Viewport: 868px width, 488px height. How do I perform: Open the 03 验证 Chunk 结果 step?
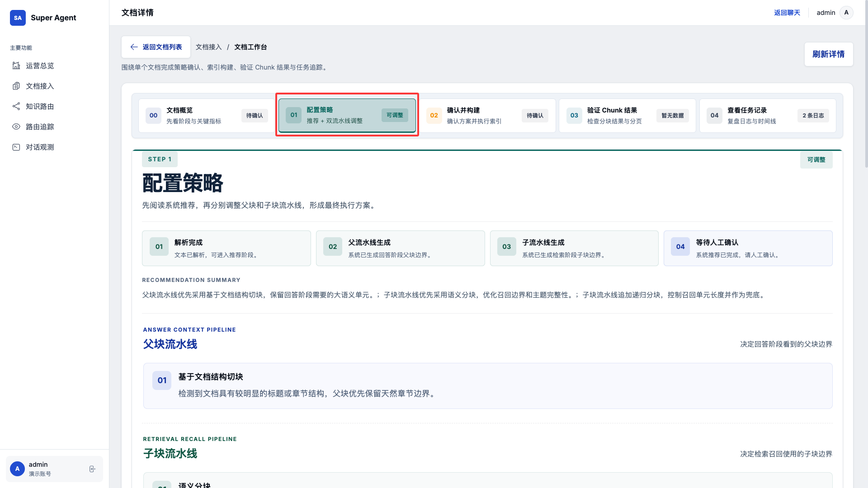627,116
